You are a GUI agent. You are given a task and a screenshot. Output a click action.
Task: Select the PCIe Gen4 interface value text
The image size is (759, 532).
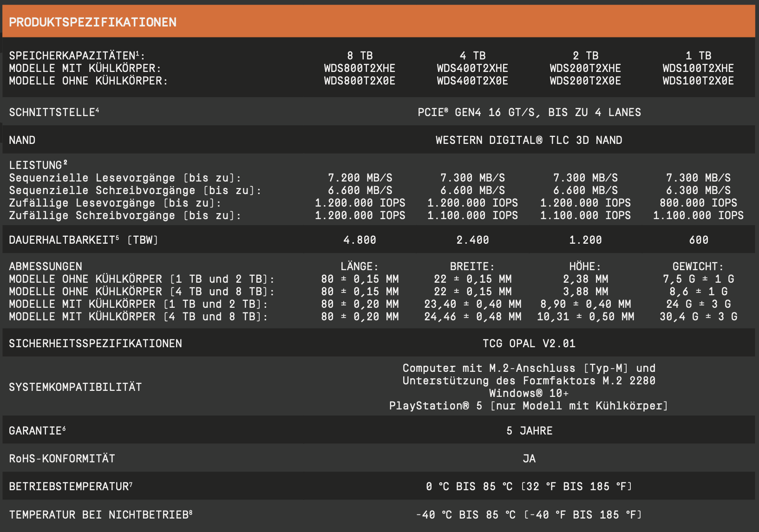pos(529,112)
